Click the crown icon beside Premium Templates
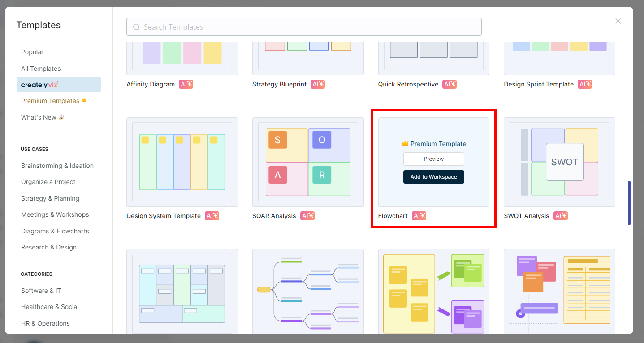This screenshot has width=644, height=343. point(83,100)
